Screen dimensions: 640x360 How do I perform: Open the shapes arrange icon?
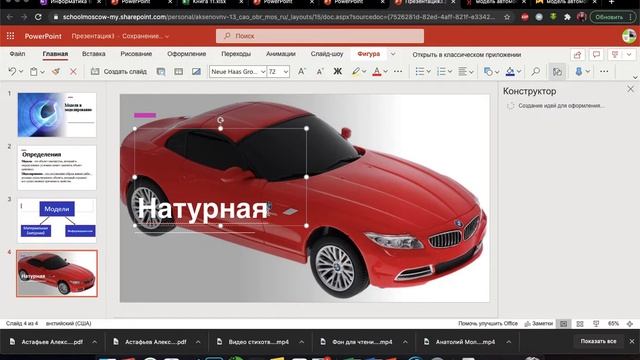488,71
